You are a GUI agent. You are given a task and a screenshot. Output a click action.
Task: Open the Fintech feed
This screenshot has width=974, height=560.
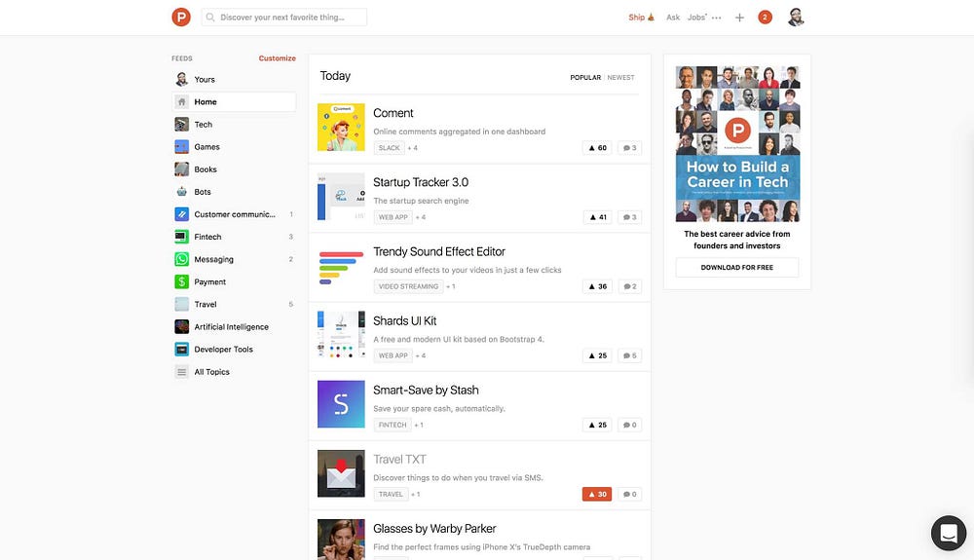click(234, 237)
